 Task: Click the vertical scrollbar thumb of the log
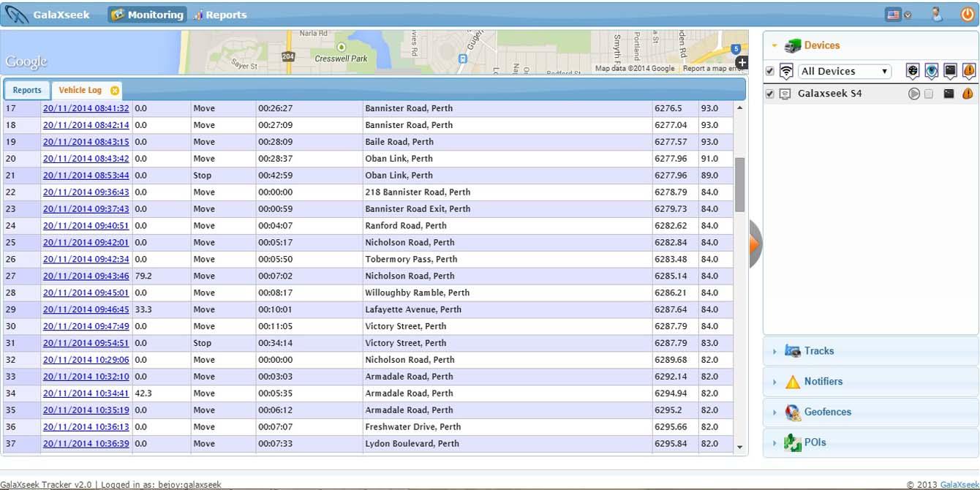pyautogui.click(x=739, y=184)
